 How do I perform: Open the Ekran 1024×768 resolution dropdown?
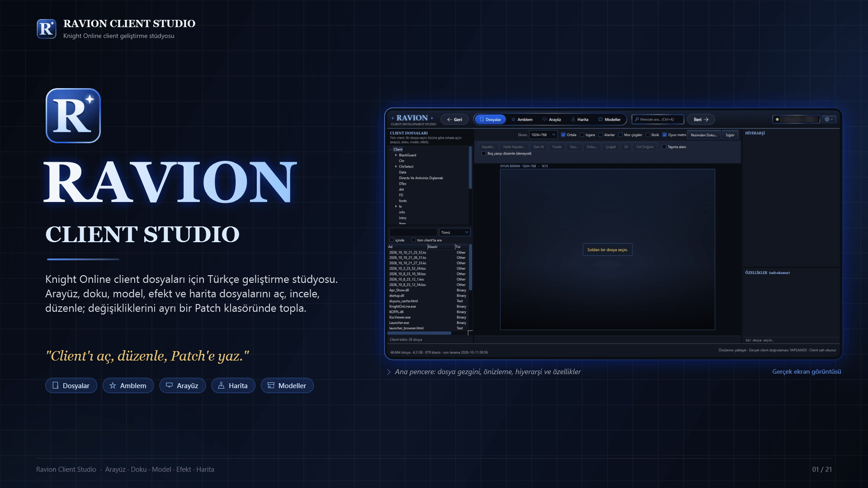coord(543,135)
